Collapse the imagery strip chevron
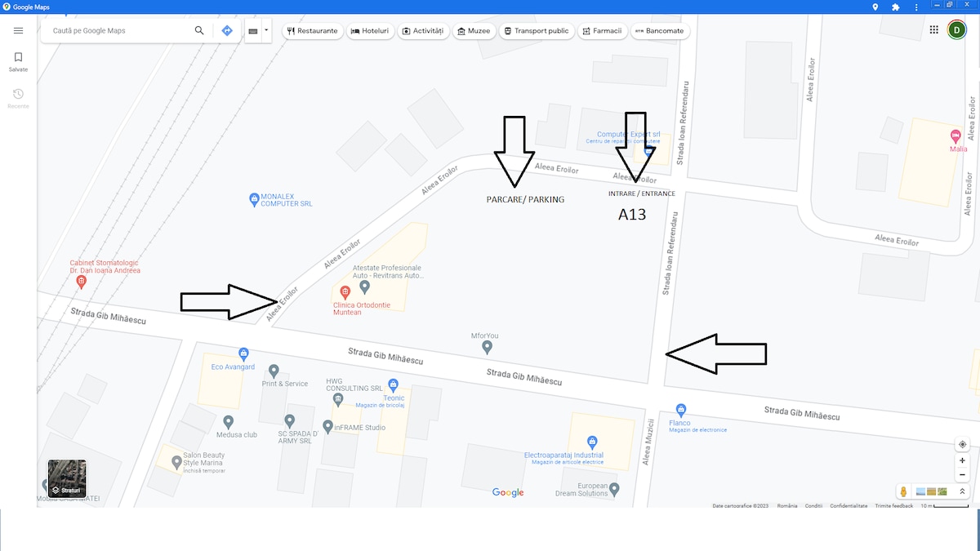This screenshot has width=980, height=551. tap(963, 491)
